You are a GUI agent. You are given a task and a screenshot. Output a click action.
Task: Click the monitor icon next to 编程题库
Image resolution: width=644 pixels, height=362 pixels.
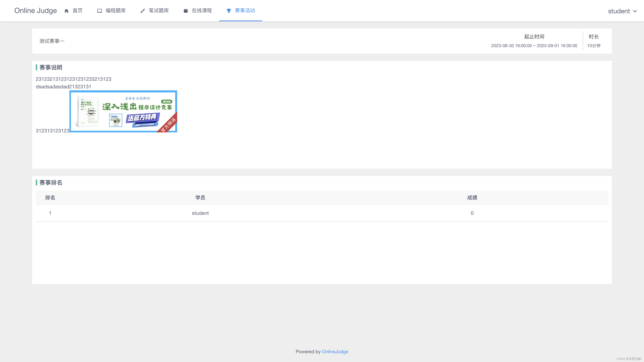point(99,10)
